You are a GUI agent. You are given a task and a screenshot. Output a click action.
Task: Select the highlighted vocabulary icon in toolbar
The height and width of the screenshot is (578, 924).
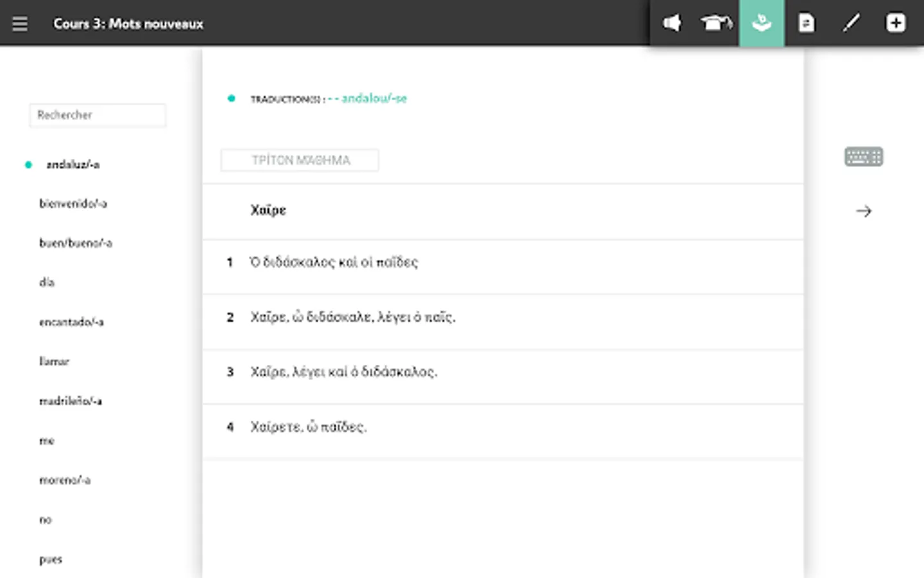(x=762, y=23)
